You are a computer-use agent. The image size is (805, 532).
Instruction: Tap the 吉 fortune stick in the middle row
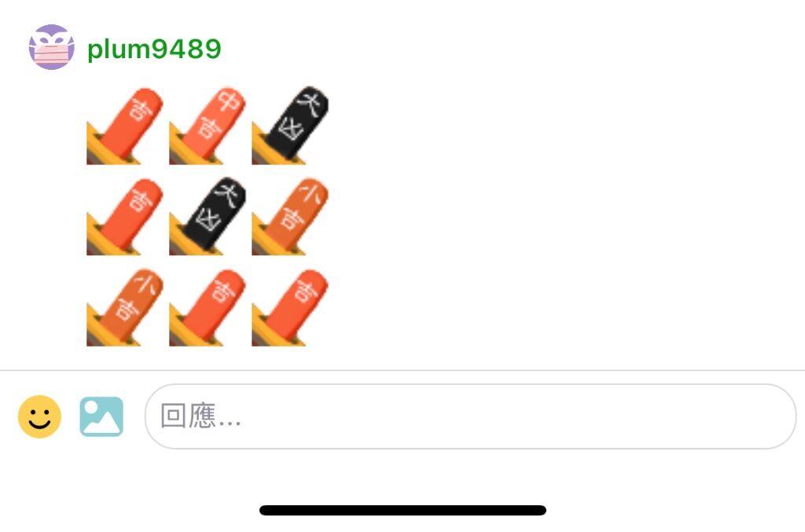pos(125,217)
